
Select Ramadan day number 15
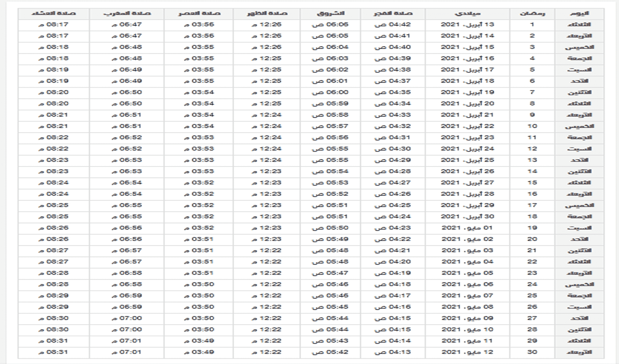tap(532, 183)
